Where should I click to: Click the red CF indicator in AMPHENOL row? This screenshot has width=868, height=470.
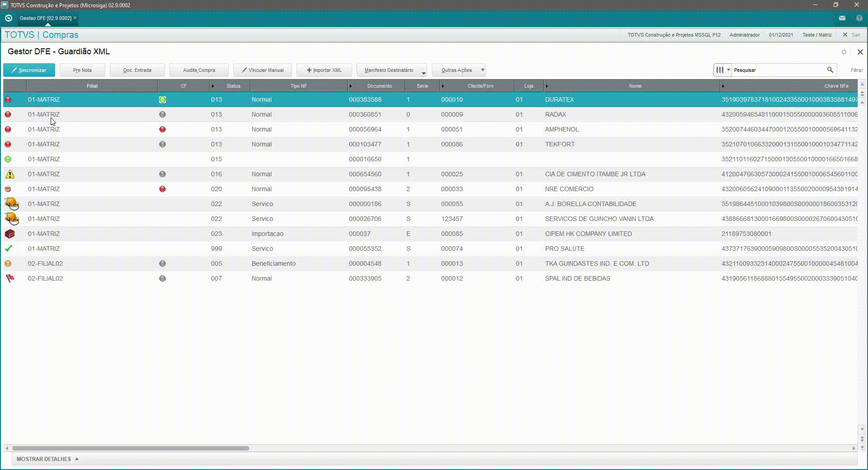[162, 129]
